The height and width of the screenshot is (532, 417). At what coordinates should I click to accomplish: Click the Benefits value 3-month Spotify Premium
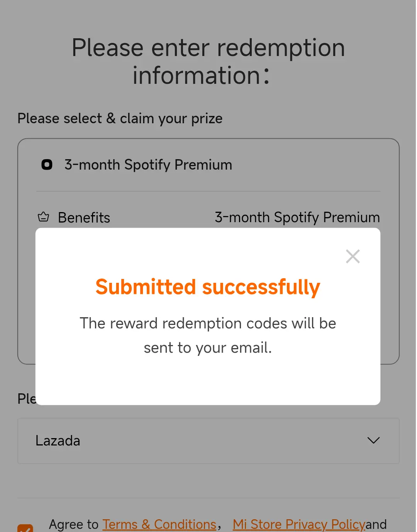pos(297,218)
